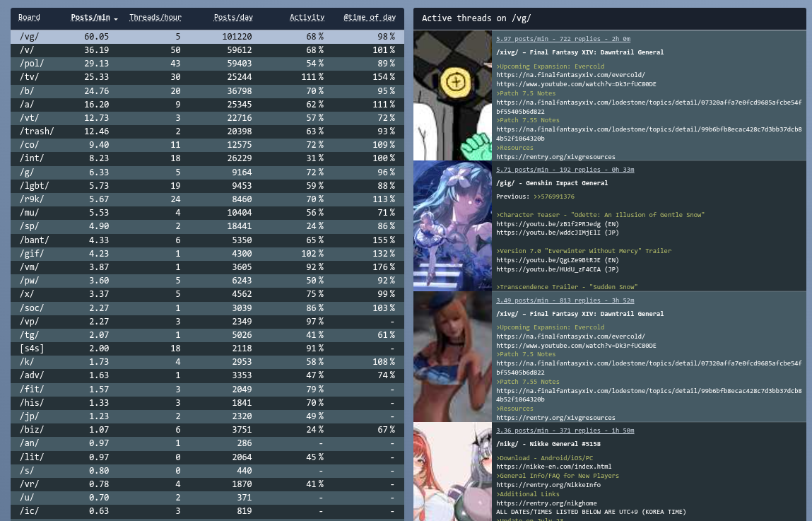Screen dimensions: 812x521
Task: Click the Posts/min column header
Action: (x=90, y=18)
